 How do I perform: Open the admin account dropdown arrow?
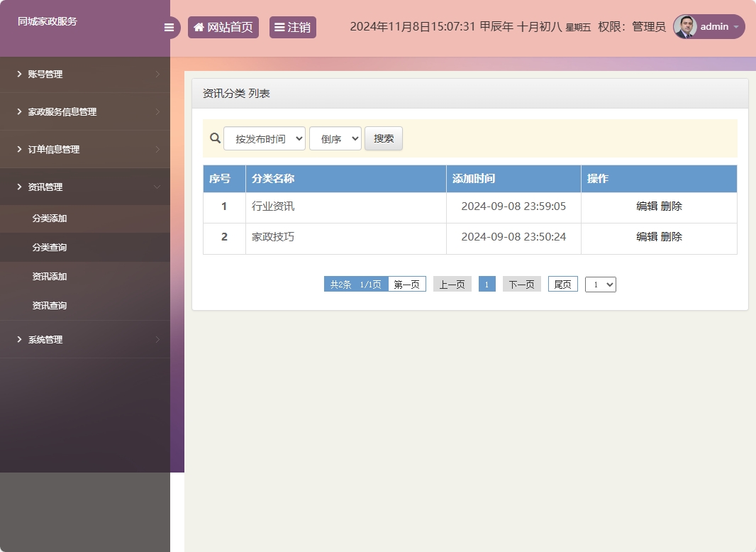click(738, 27)
